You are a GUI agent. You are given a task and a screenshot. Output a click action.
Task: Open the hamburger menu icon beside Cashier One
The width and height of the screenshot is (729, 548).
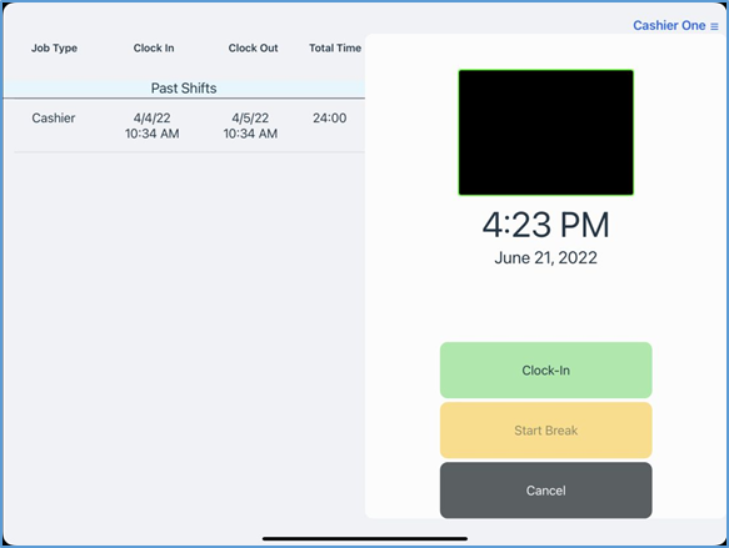coord(714,26)
